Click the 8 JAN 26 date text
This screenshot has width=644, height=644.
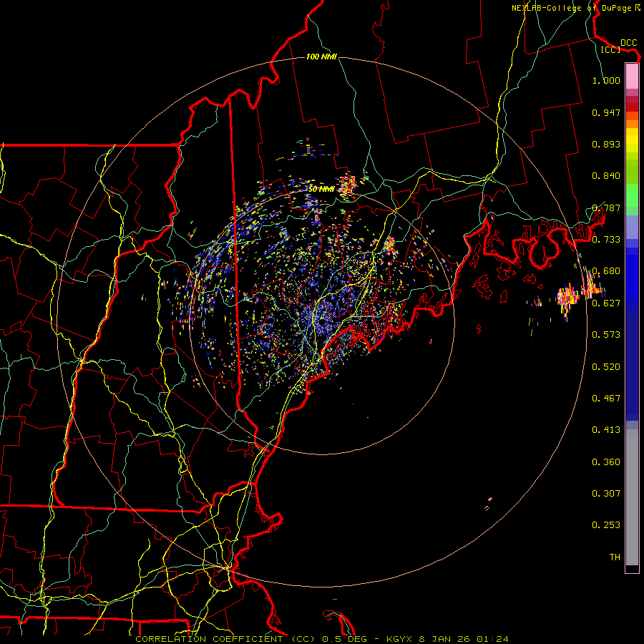(444, 639)
